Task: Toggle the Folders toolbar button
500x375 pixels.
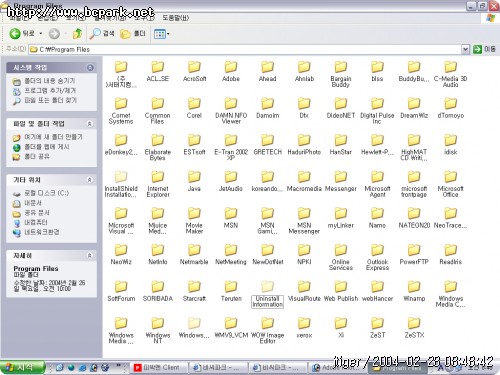Action: click(x=133, y=33)
